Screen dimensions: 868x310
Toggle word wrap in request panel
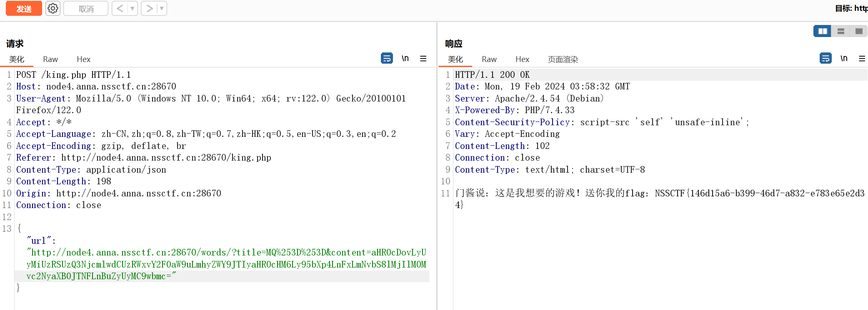tap(387, 58)
